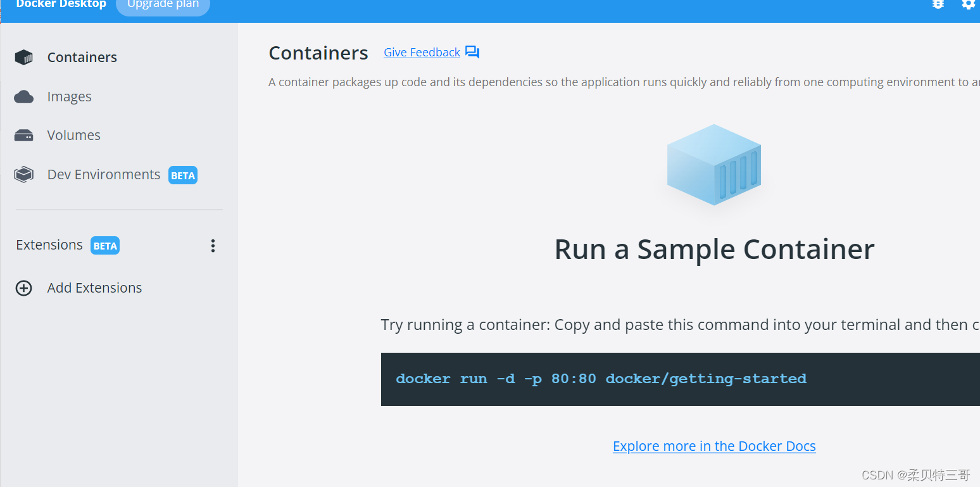Click the Extensions BETA badge
Screen dimensions: 980x487
pyautogui.click(x=105, y=246)
